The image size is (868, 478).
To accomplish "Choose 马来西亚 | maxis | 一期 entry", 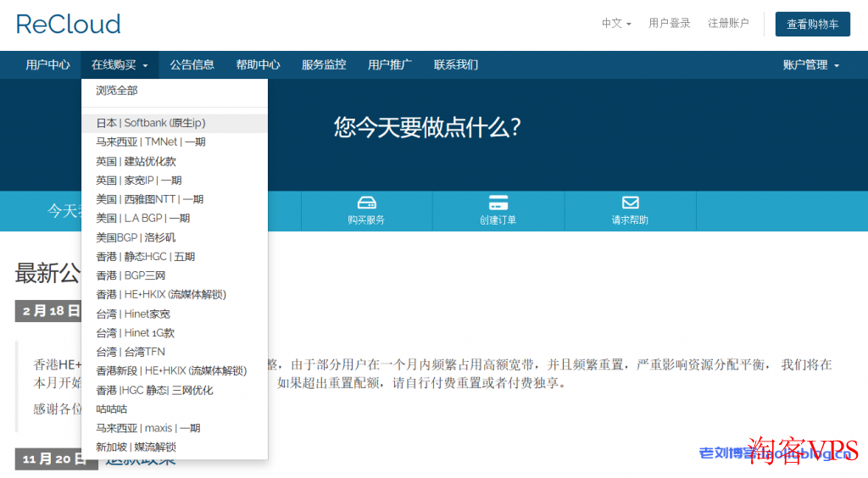I will [x=175, y=428].
